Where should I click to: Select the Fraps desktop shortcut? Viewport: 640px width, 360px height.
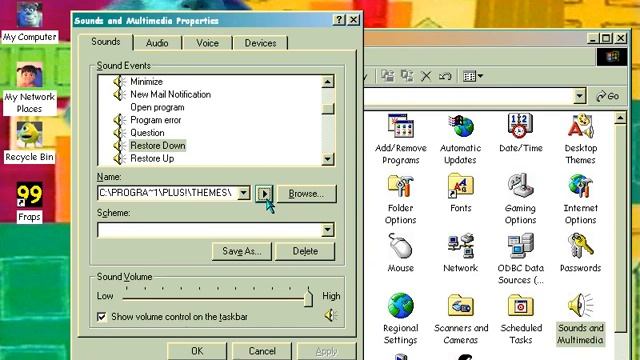tap(29, 195)
